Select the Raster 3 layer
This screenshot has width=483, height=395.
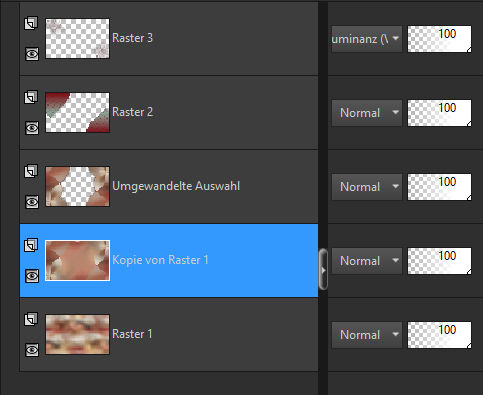click(132, 38)
